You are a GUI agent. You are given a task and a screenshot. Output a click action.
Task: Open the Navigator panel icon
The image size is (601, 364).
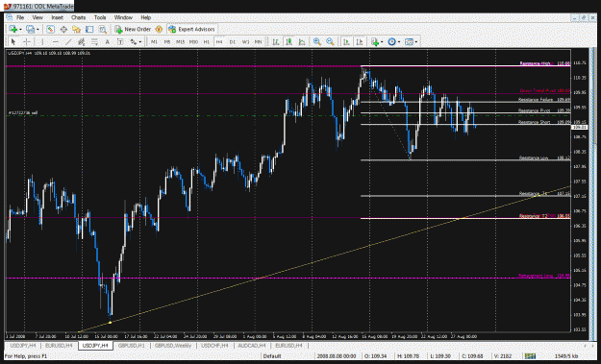(x=76, y=29)
